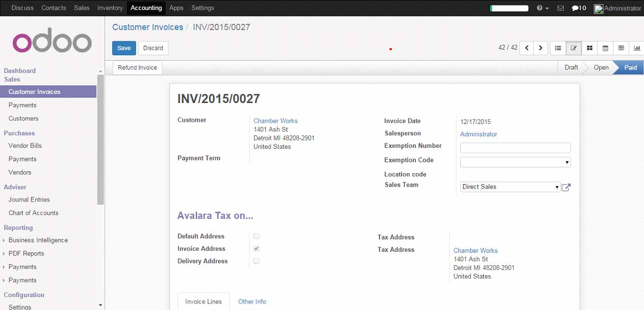Image resolution: width=644 pixels, height=310 pixels.
Task: Open Contacts in top menu
Action: [x=54, y=8]
